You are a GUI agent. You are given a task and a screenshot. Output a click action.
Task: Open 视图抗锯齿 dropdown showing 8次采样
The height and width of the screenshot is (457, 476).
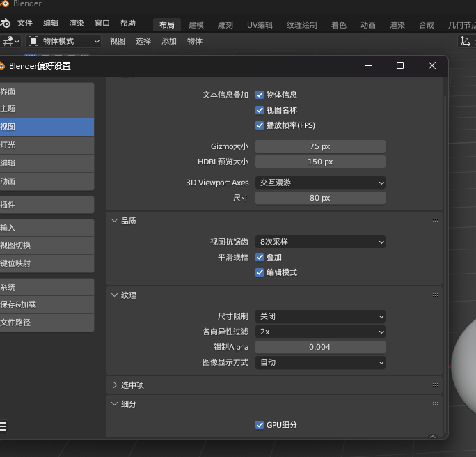point(320,242)
